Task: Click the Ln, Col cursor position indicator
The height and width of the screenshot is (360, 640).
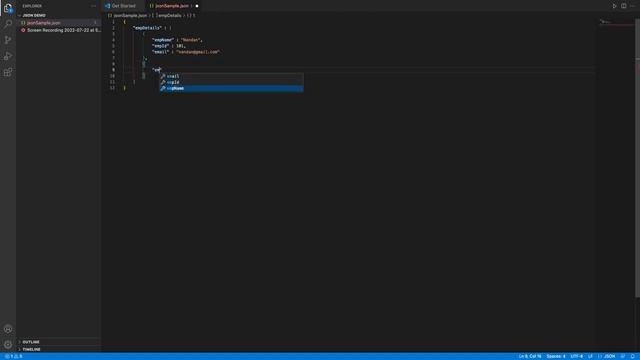Action: point(530,356)
